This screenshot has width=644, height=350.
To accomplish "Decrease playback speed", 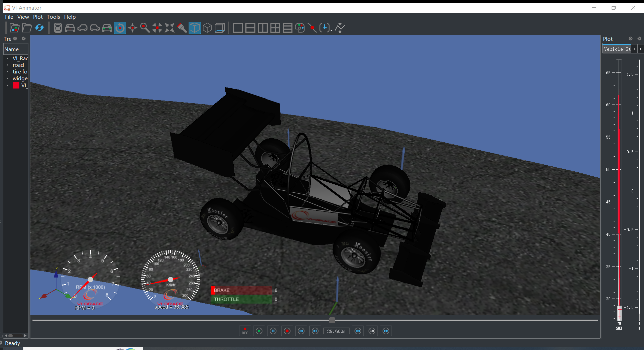I will (x=358, y=331).
